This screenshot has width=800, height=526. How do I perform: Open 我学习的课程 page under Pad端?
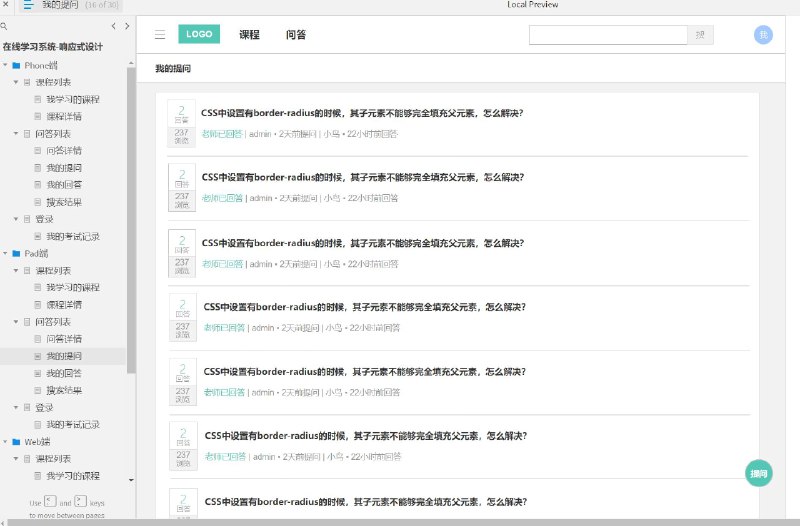pyautogui.click(x=73, y=287)
